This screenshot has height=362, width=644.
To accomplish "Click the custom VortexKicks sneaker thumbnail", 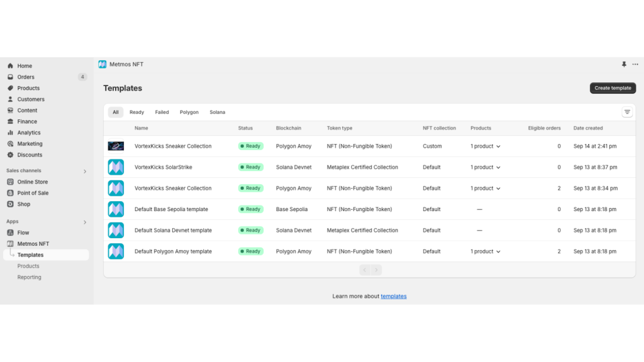I will point(116,146).
